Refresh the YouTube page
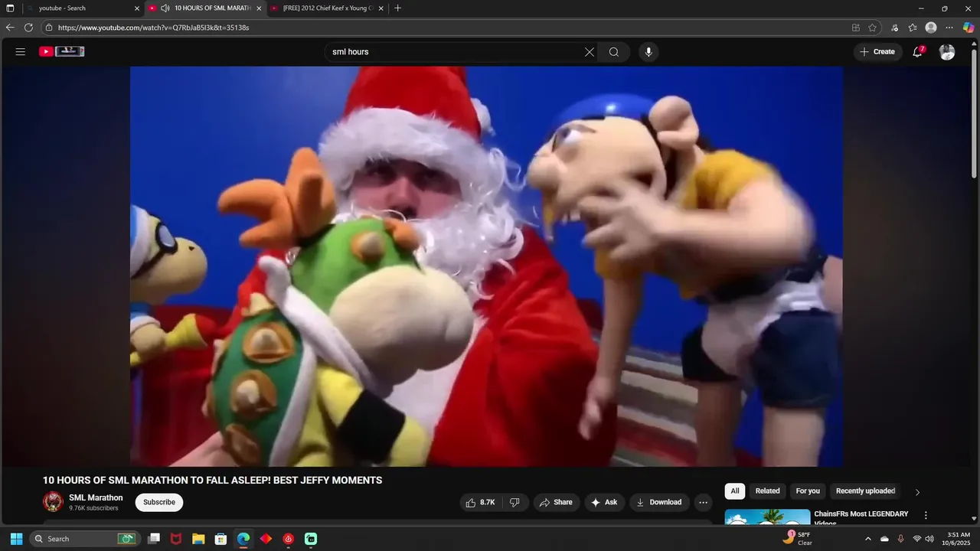This screenshot has height=551, width=980. tap(28, 28)
